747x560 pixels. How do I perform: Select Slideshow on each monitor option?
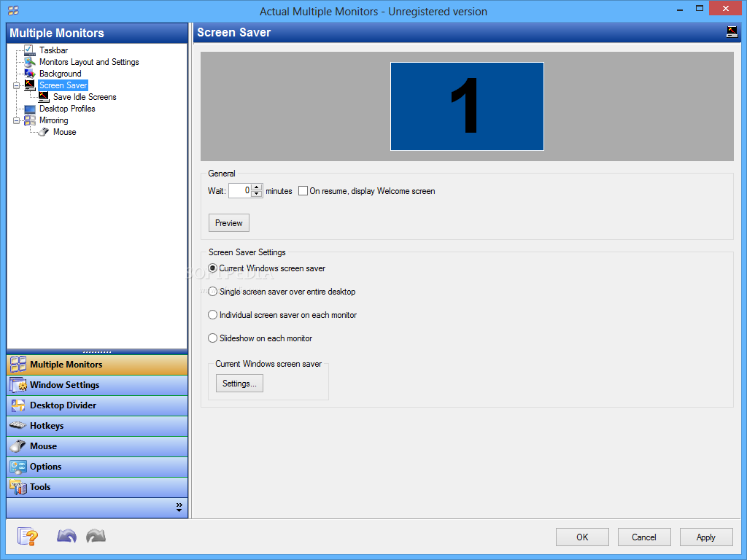coord(213,338)
